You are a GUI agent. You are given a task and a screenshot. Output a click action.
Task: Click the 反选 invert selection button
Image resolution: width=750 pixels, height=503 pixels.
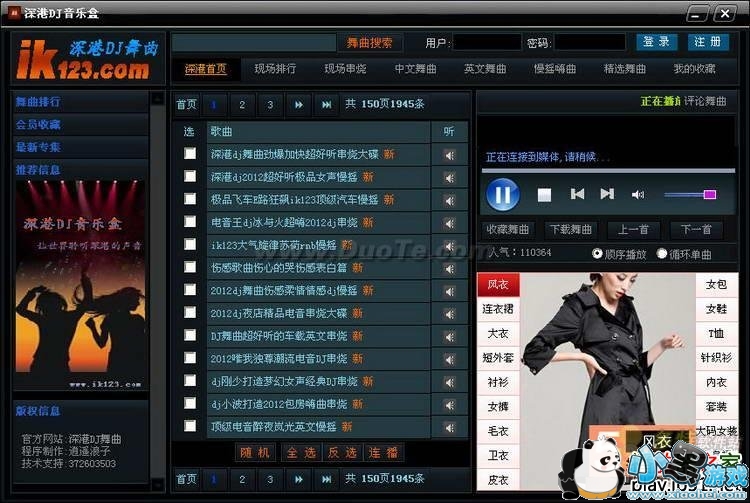pyautogui.click(x=342, y=453)
